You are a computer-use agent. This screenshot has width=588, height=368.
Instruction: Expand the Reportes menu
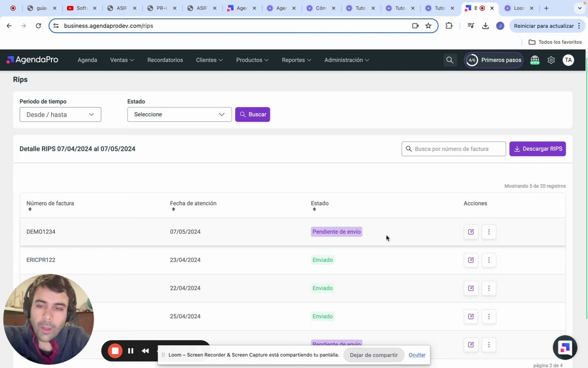(x=296, y=60)
